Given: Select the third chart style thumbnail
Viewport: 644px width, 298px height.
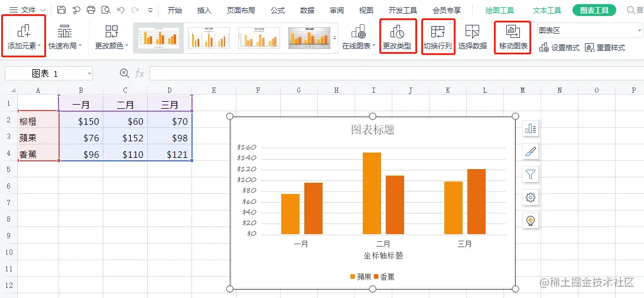Looking at the screenshot, I should (x=259, y=38).
